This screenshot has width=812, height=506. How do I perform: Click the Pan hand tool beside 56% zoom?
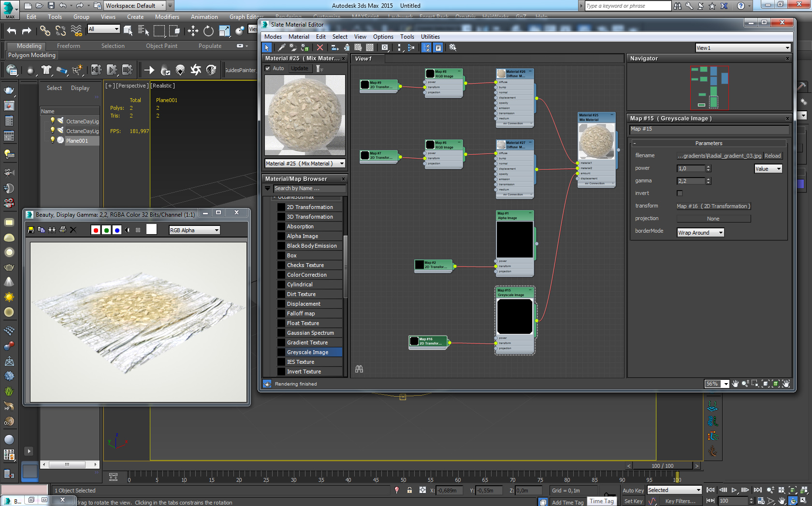[735, 384]
